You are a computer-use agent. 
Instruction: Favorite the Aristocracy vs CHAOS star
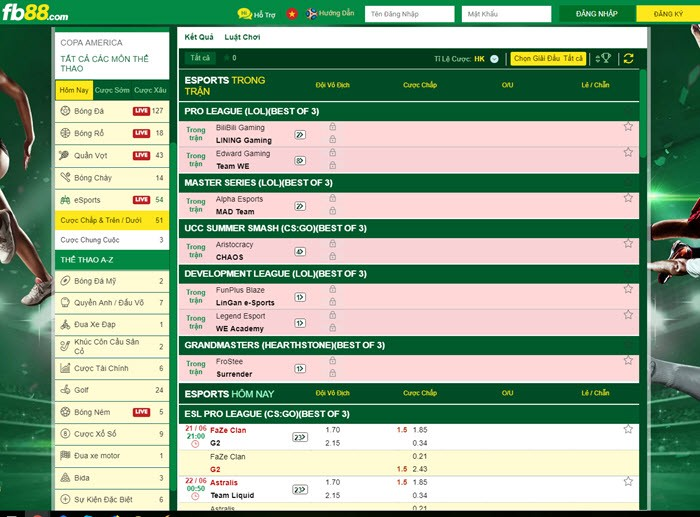pyautogui.click(x=628, y=244)
